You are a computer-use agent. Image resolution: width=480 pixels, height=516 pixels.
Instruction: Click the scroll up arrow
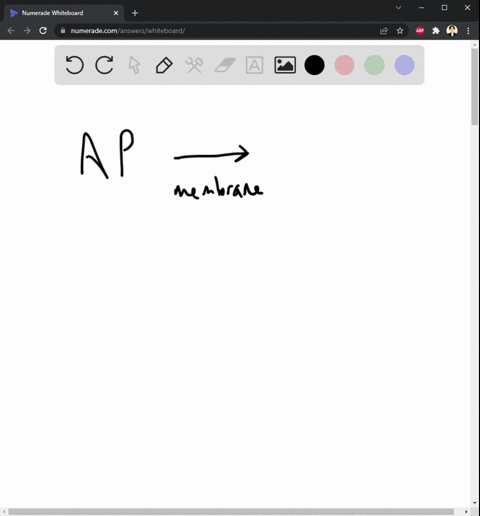(x=475, y=44)
